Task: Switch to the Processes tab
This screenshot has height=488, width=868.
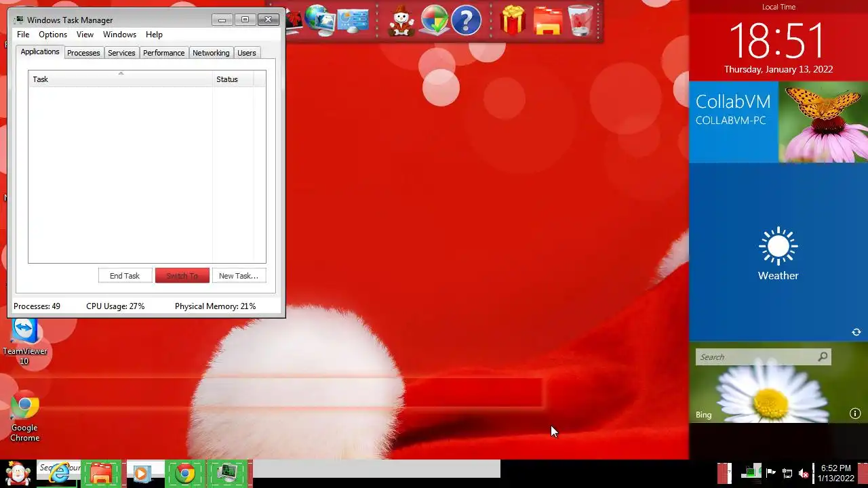Action: pos(83,53)
